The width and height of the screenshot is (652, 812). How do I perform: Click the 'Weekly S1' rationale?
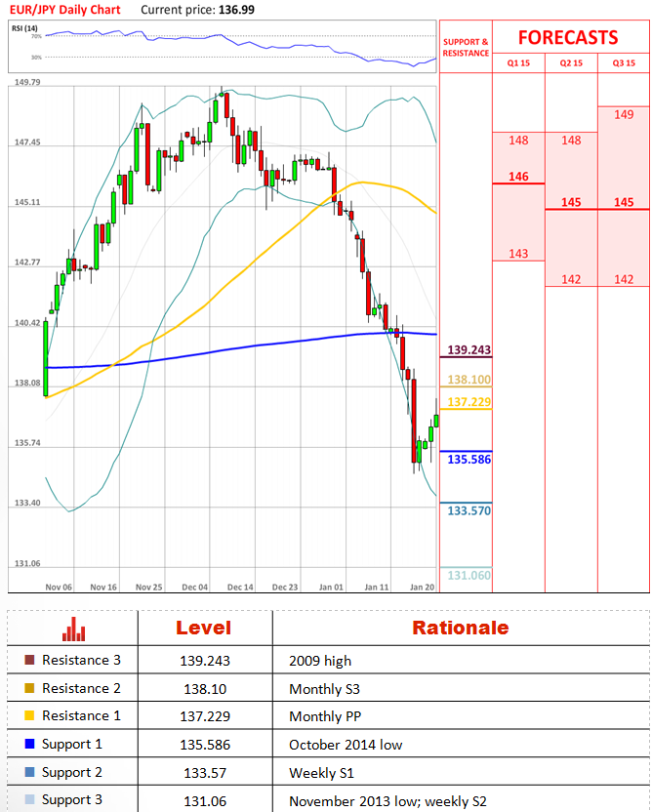pos(321,773)
